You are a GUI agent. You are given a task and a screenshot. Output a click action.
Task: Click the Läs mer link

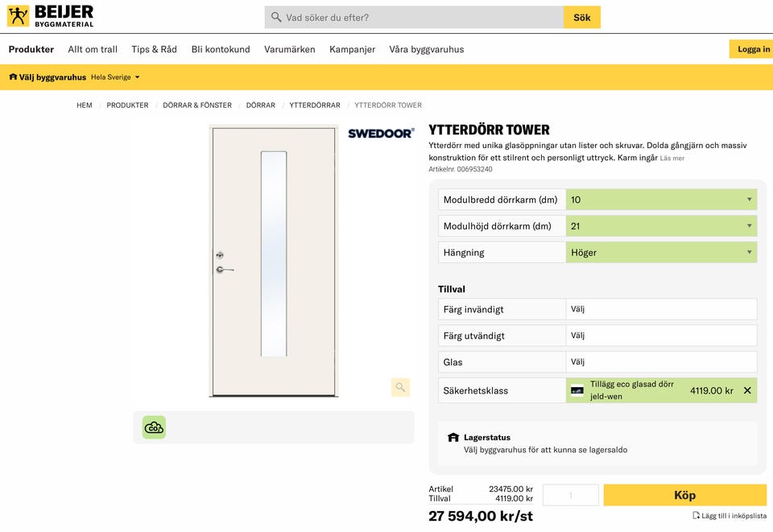point(672,159)
